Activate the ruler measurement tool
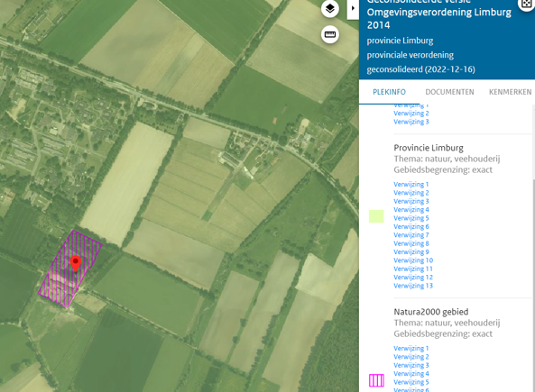 coord(330,34)
